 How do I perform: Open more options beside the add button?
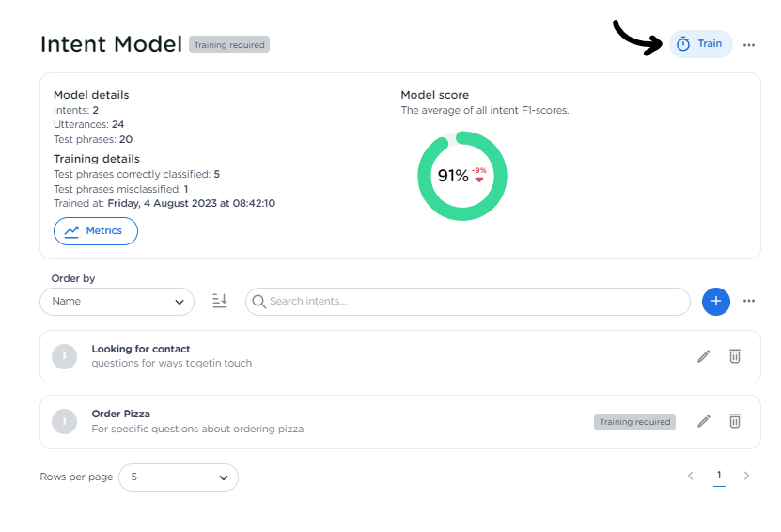pyautogui.click(x=749, y=302)
